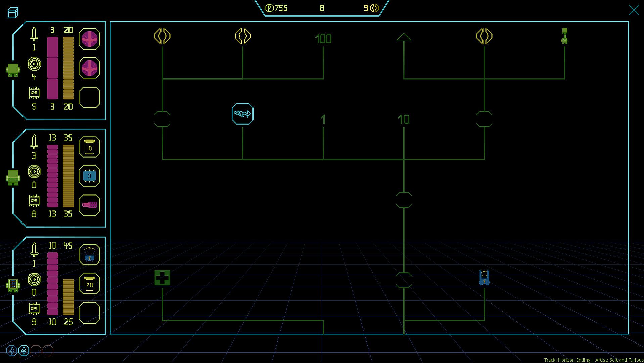The height and width of the screenshot is (363, 644).
Task: Click the track credit text Horizon Ending
Action: (574, 360)
